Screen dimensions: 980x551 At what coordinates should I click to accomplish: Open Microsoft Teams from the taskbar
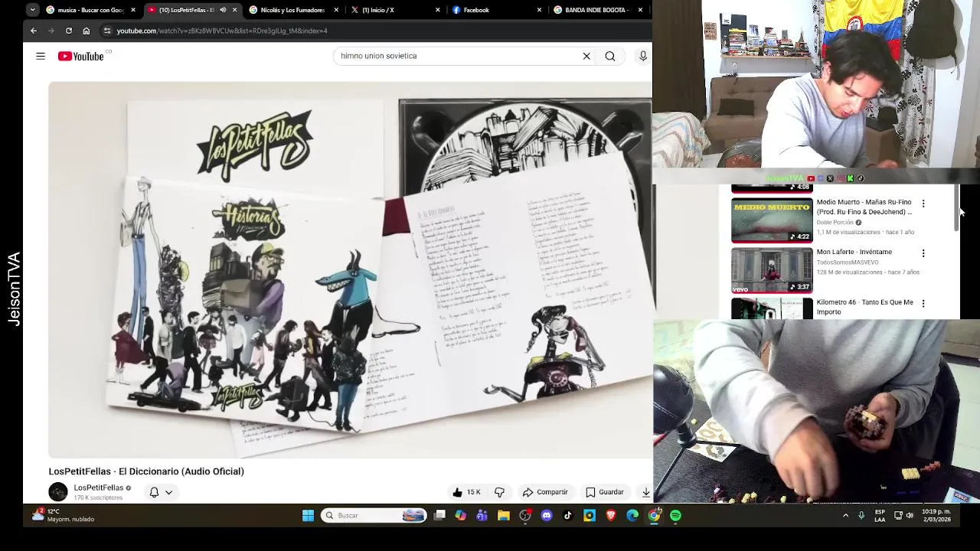[x=482, y=516]
